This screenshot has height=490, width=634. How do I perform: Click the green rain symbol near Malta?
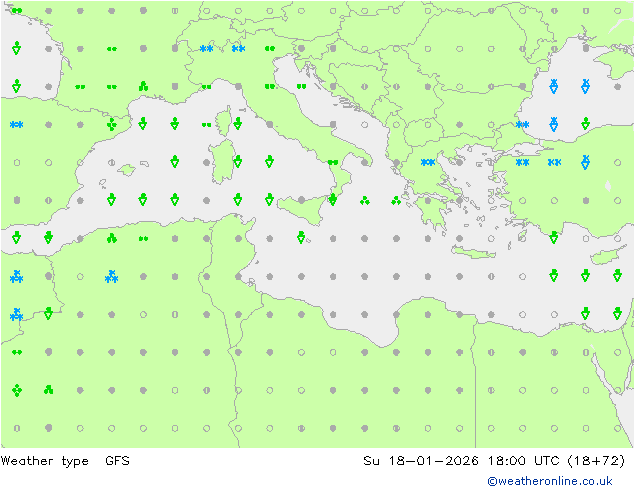[x=301, y=237]
